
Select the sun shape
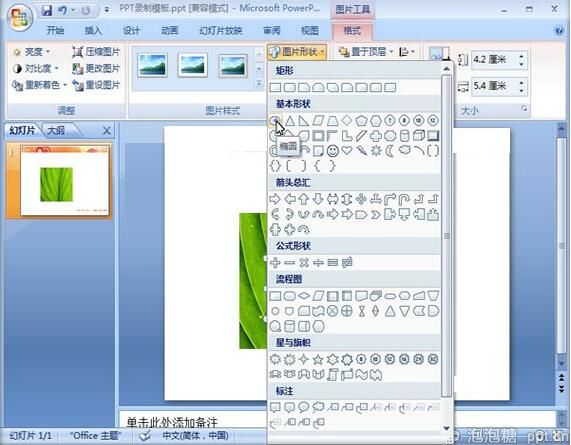click(375, 150)
